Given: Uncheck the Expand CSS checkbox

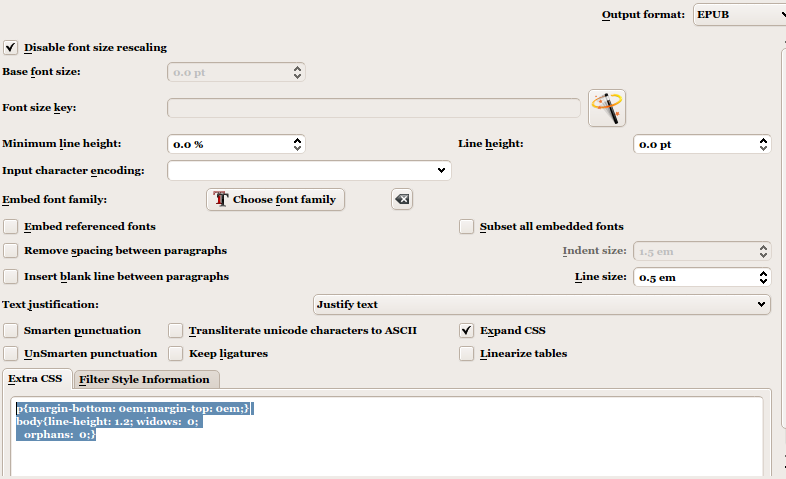Looking at the screenshot, I should click(467, 330).
